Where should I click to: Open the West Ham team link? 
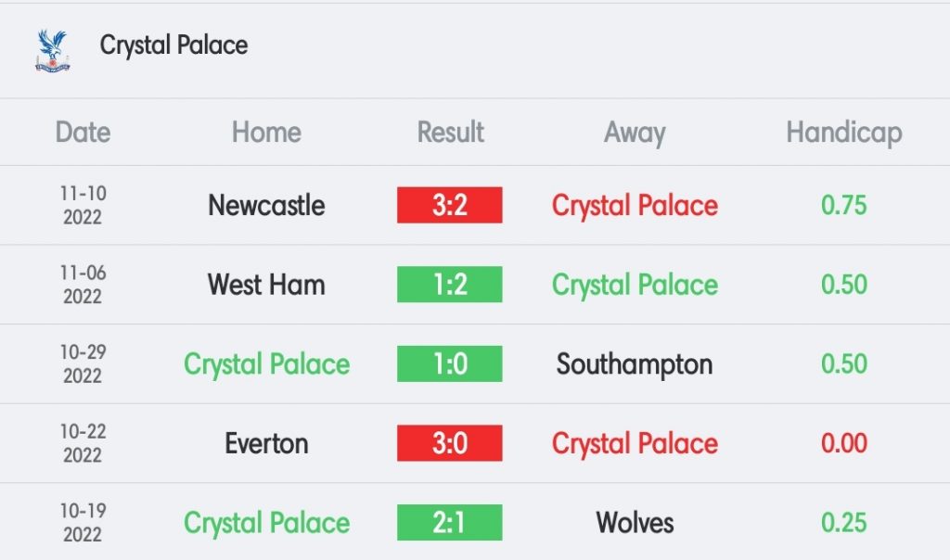[266, 285]
